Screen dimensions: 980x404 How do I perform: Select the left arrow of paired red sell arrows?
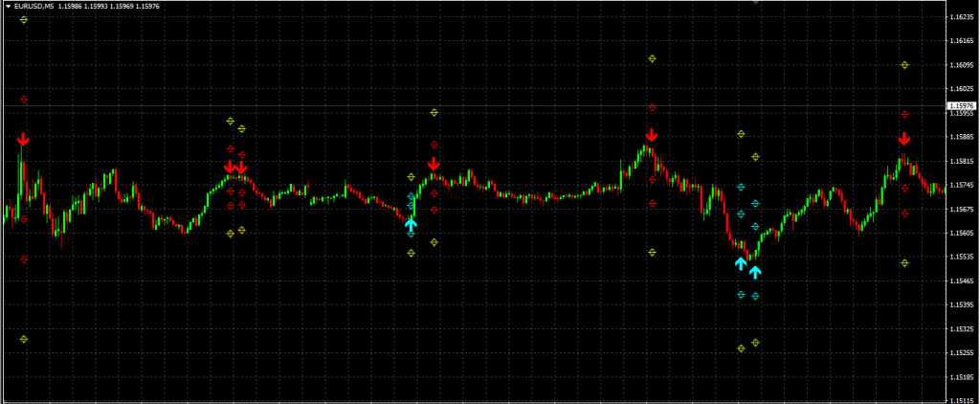(x=230, y=167)
